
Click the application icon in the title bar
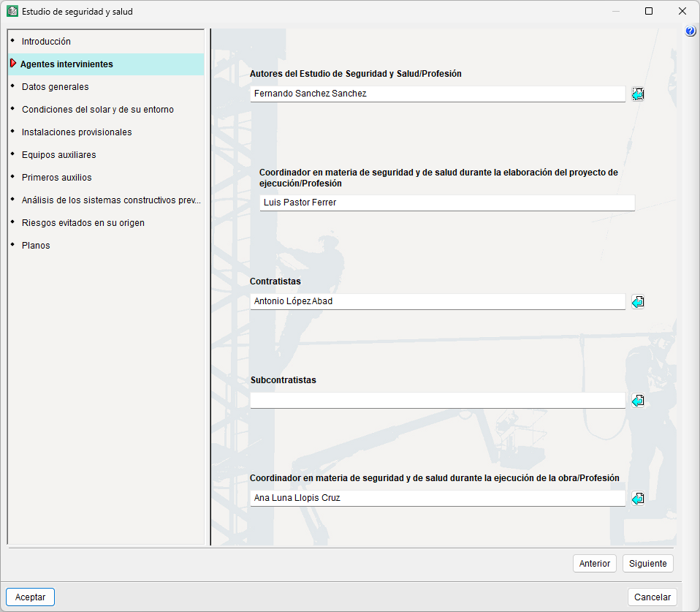(x=12, y=11)
